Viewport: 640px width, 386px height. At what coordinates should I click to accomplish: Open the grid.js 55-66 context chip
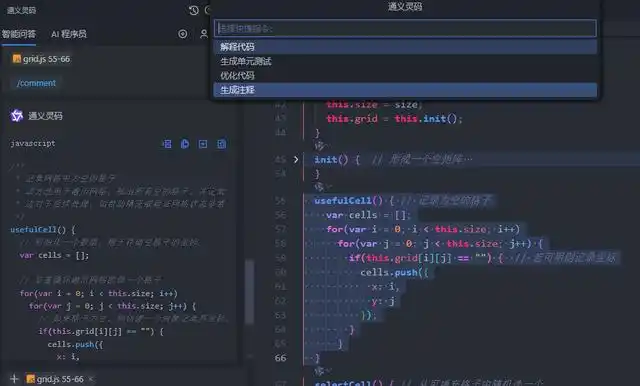(41, 59)
